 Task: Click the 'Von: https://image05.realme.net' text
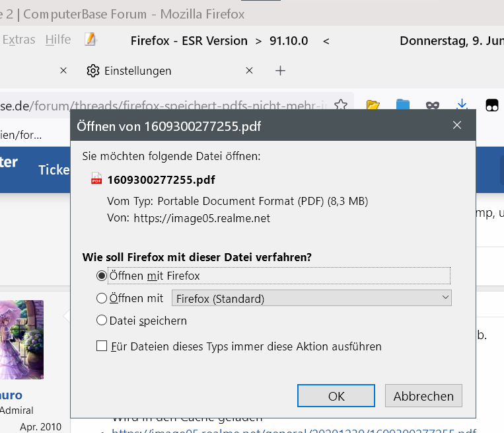pyautogui.click(x=188, y=218)
